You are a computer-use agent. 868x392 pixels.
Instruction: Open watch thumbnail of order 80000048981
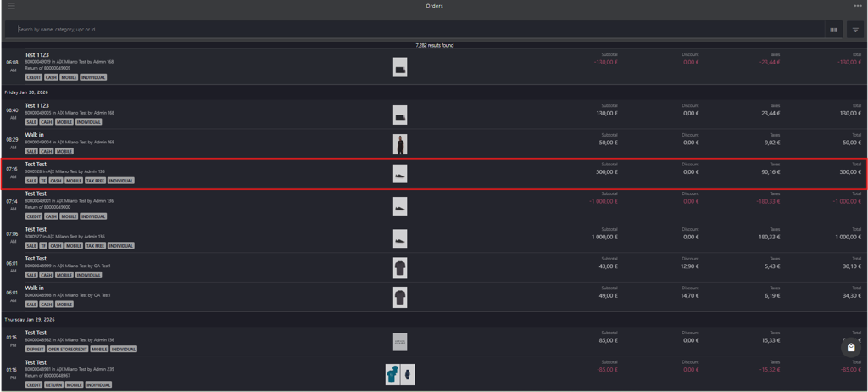point(408,374)
